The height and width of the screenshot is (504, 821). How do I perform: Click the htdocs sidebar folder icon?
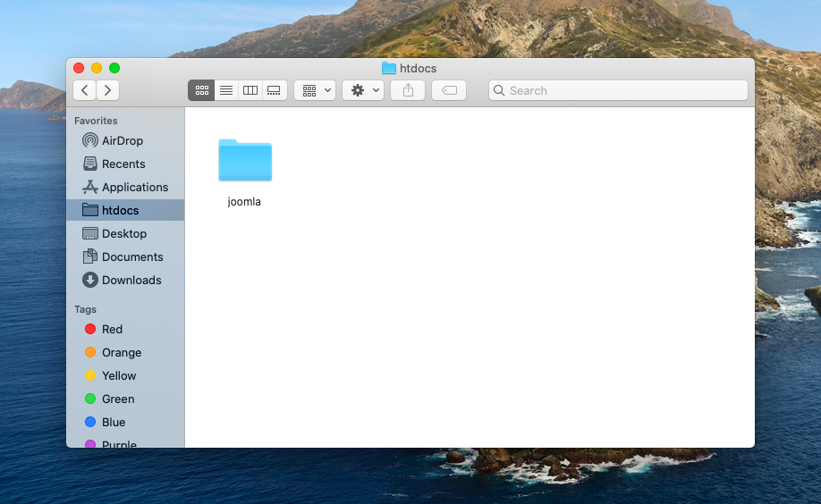click(x=90, y=210)
